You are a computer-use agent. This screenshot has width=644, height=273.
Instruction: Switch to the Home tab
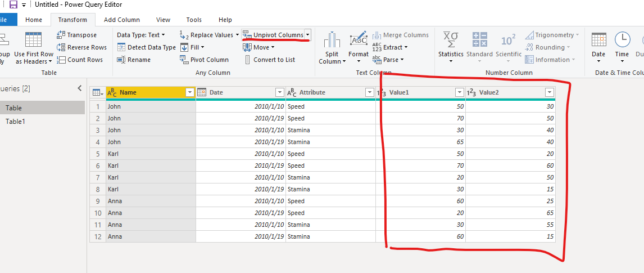pos(34,20)
